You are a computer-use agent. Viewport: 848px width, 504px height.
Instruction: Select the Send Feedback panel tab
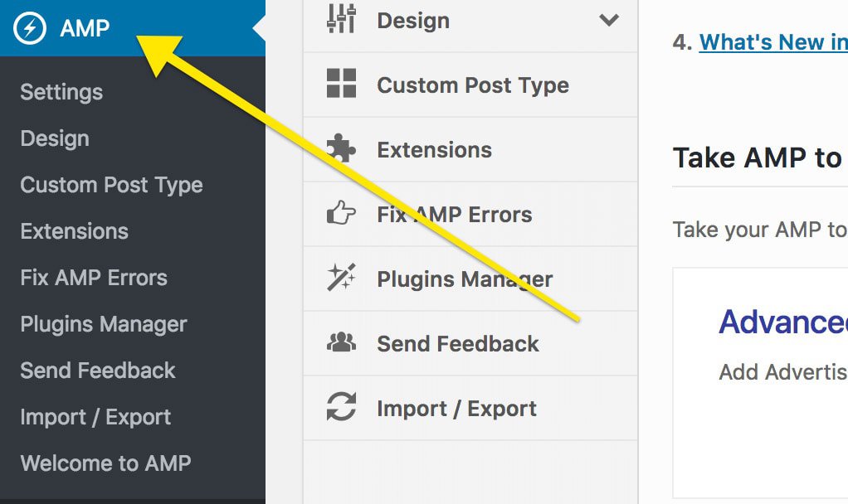tap(470, 343)
